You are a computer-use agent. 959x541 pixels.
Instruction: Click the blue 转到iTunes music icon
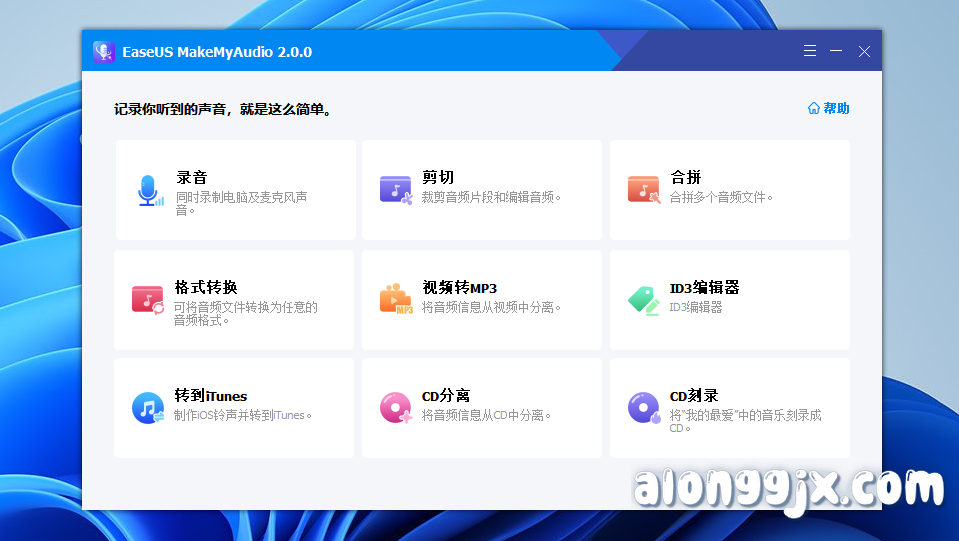148,408
